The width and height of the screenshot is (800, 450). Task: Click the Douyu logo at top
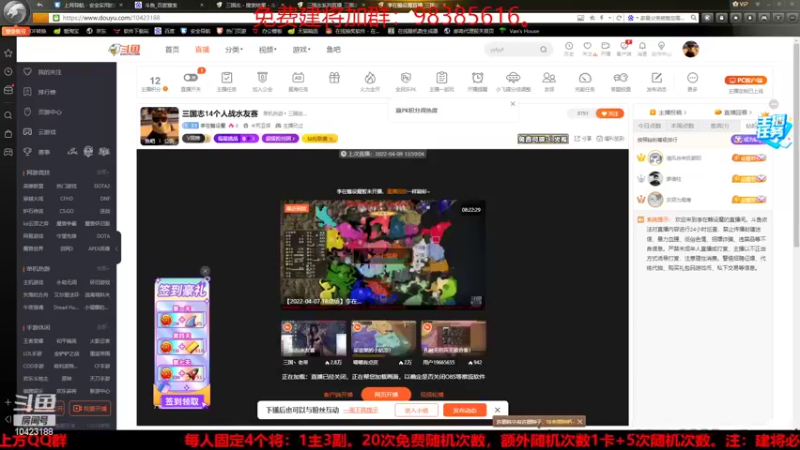coord(124,49)
